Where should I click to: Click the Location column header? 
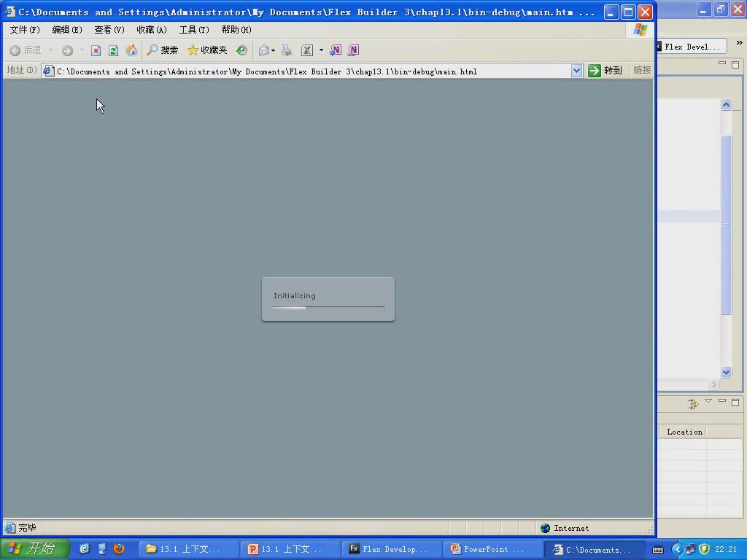pyautogui.click(x=684, y=432)
